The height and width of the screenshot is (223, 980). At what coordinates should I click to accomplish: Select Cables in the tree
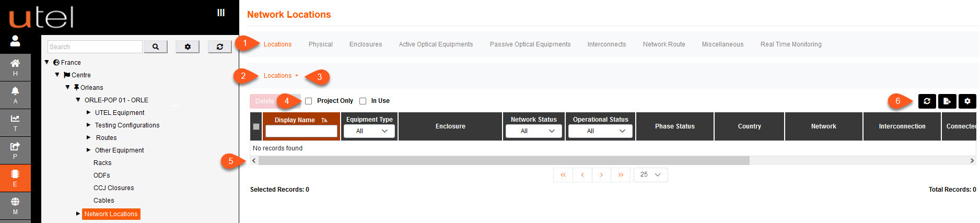tap(104, 201)
